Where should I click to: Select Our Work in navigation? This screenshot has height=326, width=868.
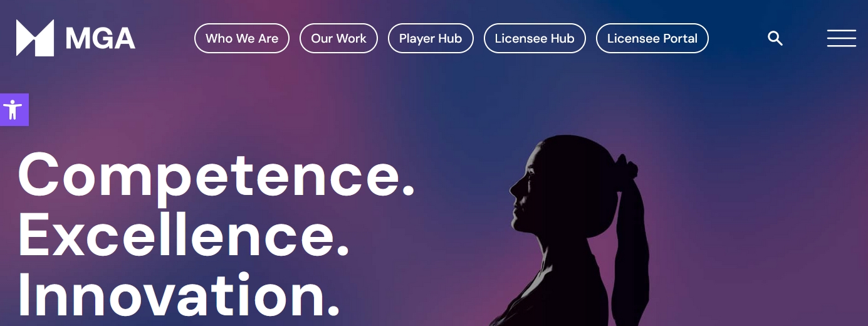click(338, 38)
